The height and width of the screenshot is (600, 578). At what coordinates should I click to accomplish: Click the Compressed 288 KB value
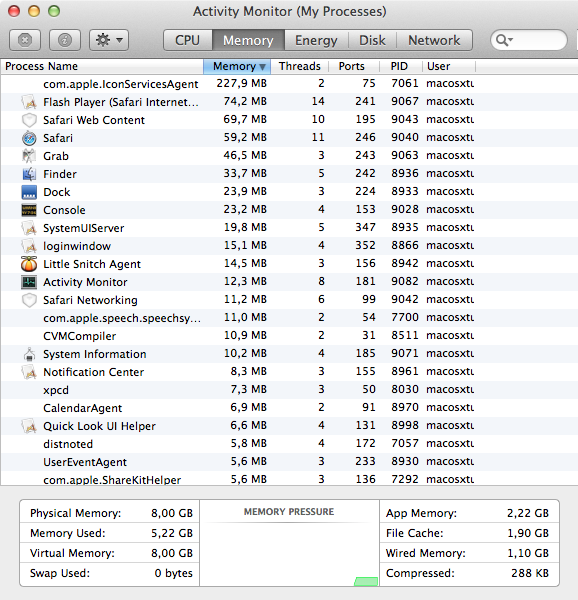(530, 573)
